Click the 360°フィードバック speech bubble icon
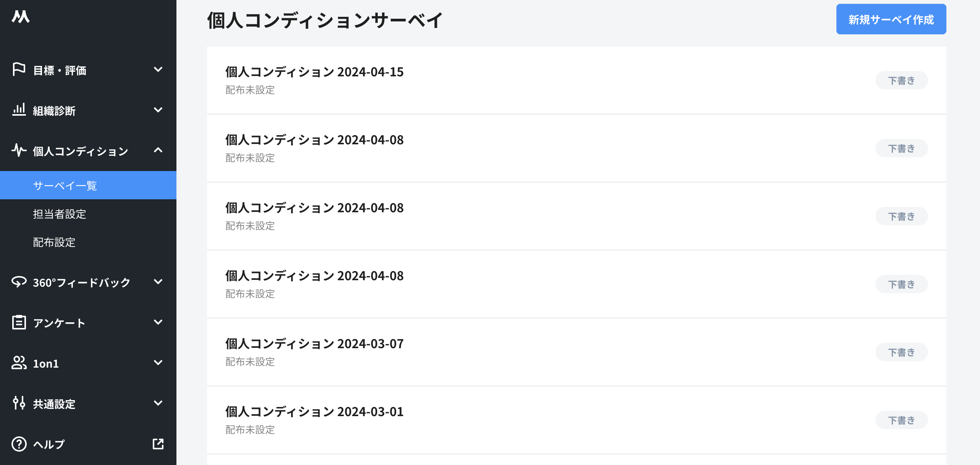Image resolution: width=980 pixels, height=465 pixels. (19, 283)
